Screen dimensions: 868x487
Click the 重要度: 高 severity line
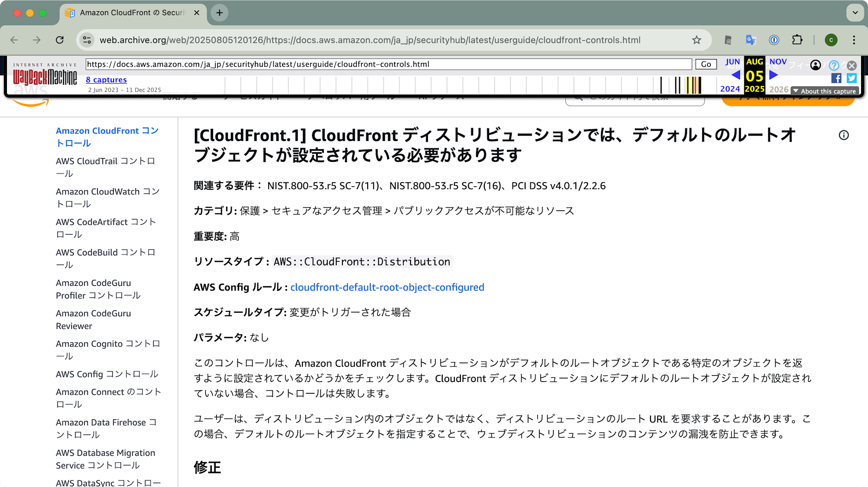point(217,236)
